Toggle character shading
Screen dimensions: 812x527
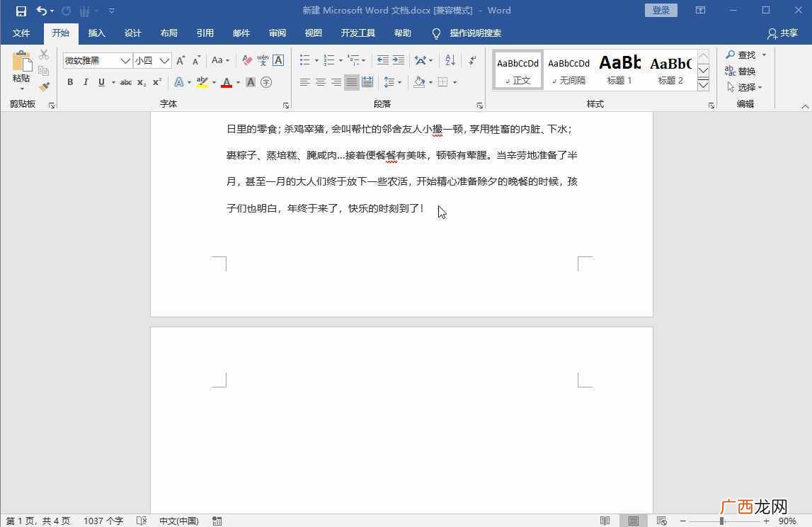tap(251, 82)
